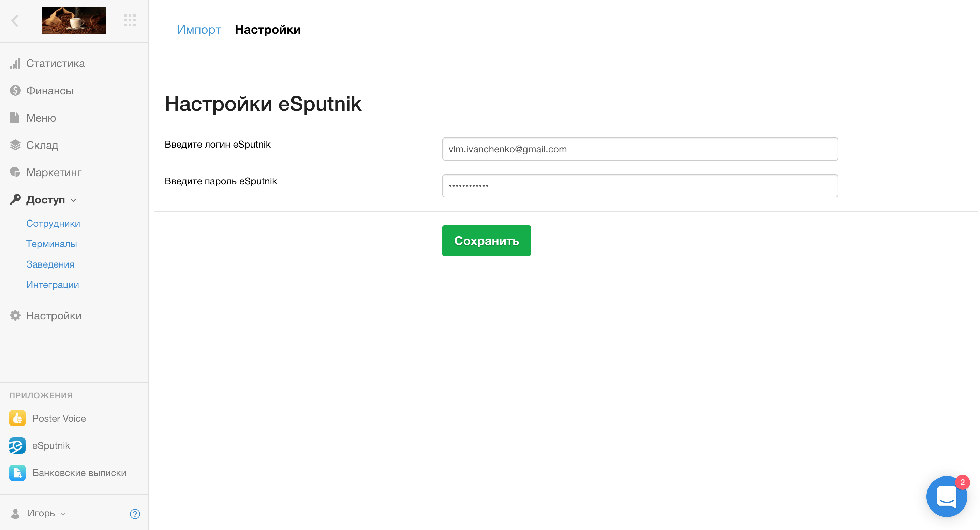Switch to the Импорт tab

click(x=198, y=30)
